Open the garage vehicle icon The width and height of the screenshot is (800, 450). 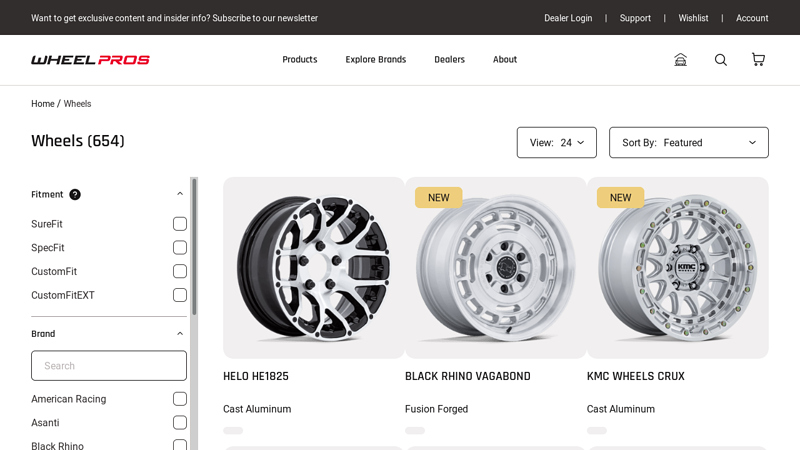[680, 60]
